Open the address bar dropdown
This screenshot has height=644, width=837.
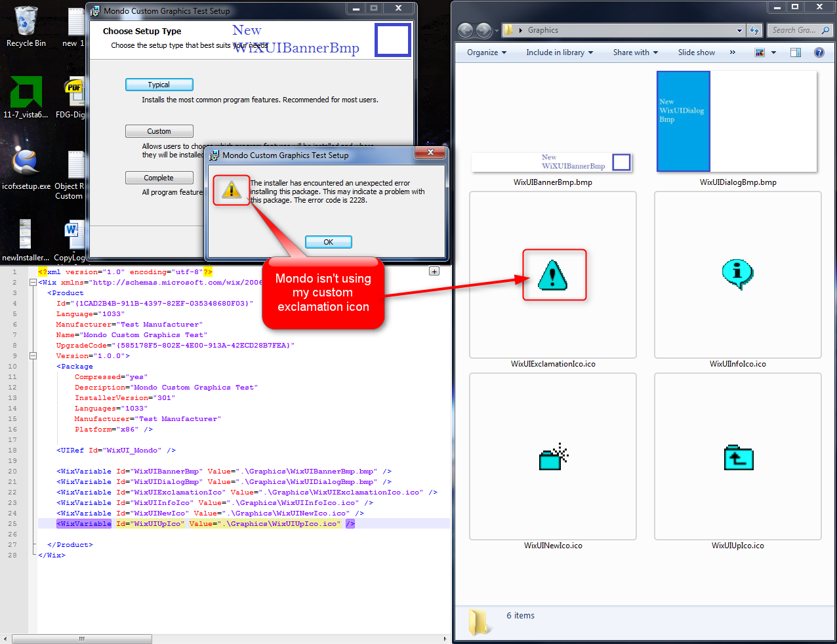click(x=740, y=30)
